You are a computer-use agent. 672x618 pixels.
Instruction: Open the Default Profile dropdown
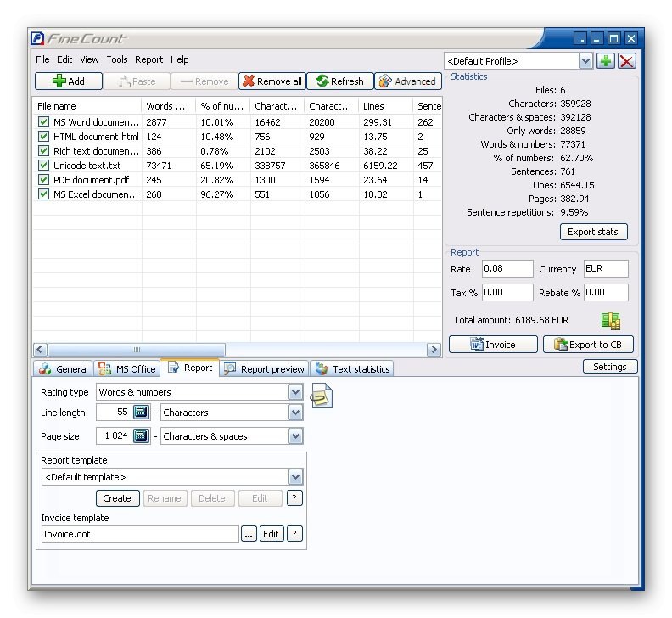585,61
